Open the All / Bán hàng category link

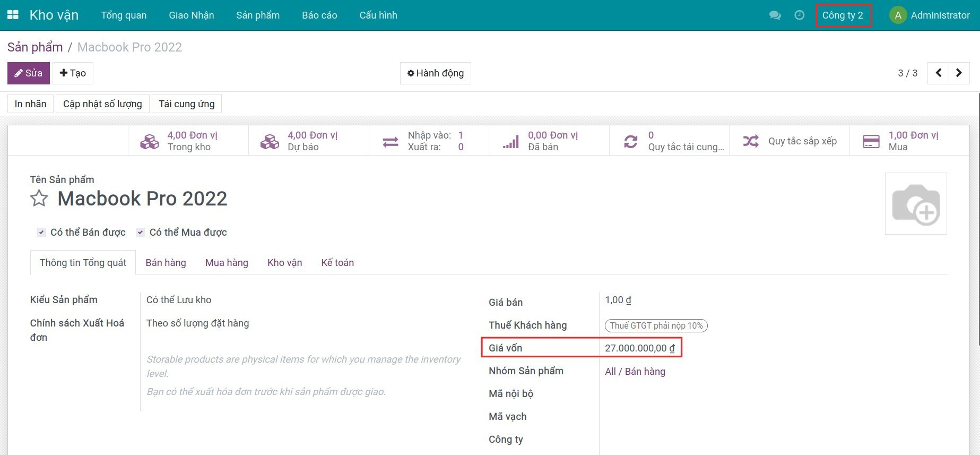point(635,372)
